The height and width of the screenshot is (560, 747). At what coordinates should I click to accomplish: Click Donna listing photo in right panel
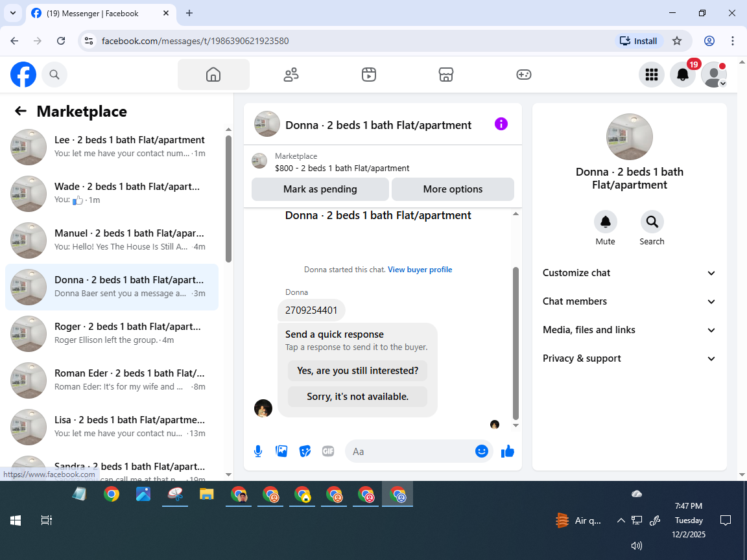coord(630,137)
